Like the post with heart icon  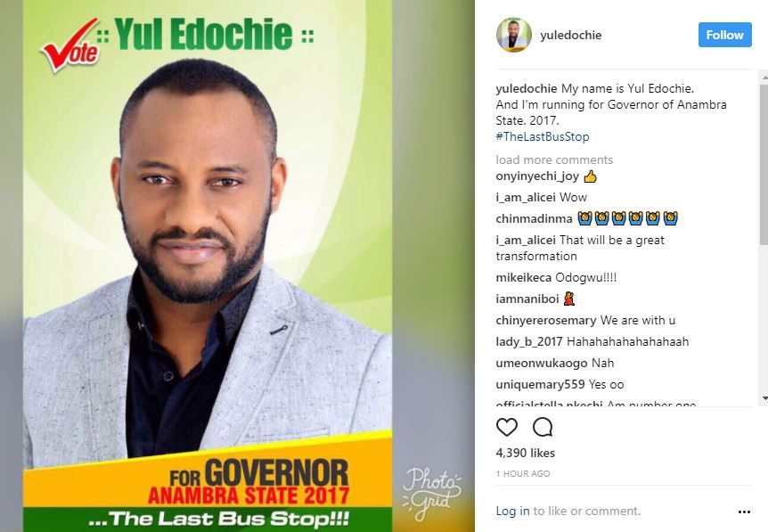coord(506,427)
